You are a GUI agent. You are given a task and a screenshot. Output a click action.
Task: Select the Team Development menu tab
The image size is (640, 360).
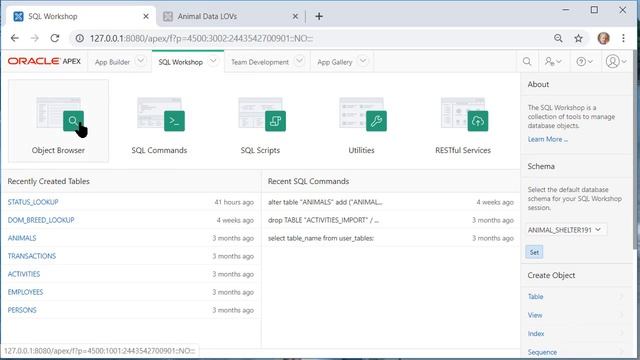pos(260,62)
